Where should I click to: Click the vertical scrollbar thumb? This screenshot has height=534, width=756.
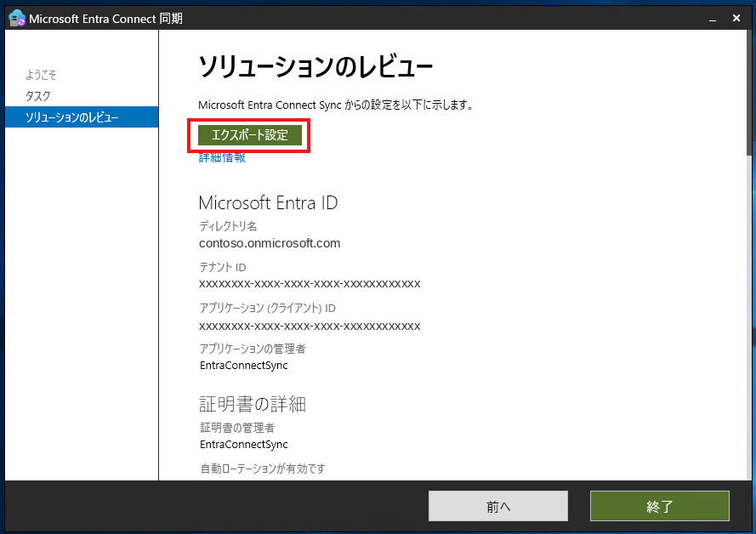tap(748, 93)
